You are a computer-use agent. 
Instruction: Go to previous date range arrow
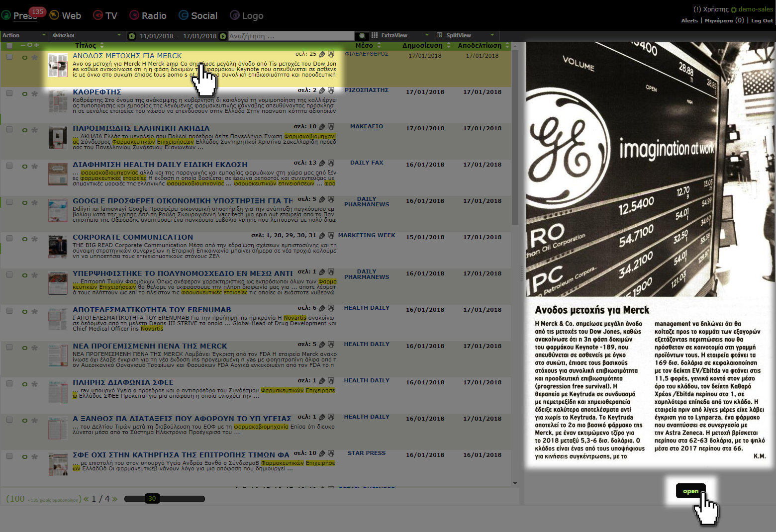[x=132, y=36]
